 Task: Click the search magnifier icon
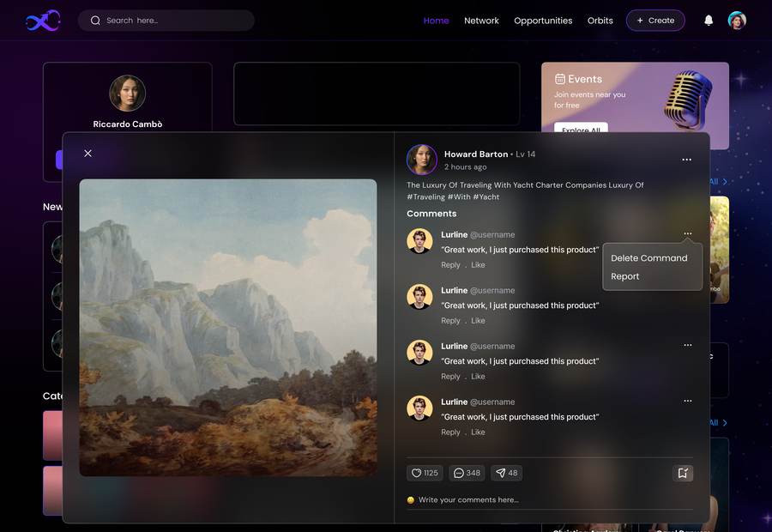95,21
